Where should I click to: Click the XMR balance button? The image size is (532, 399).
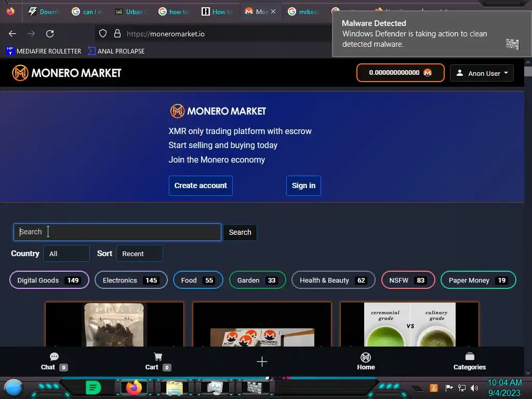click(x=401, y=73)
